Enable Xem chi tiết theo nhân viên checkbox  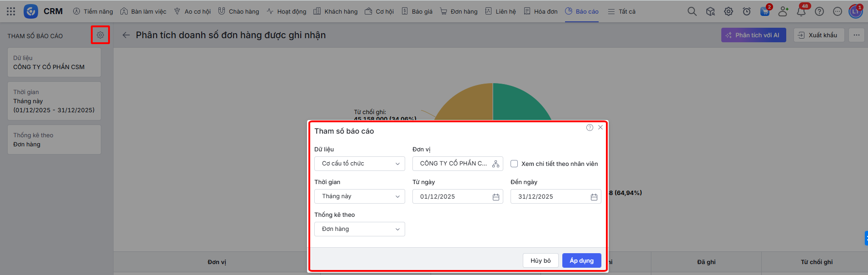pos(514,164)
